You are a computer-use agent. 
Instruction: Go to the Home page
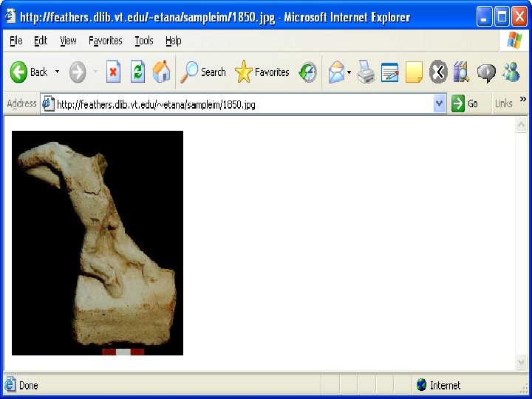point(161,72)
